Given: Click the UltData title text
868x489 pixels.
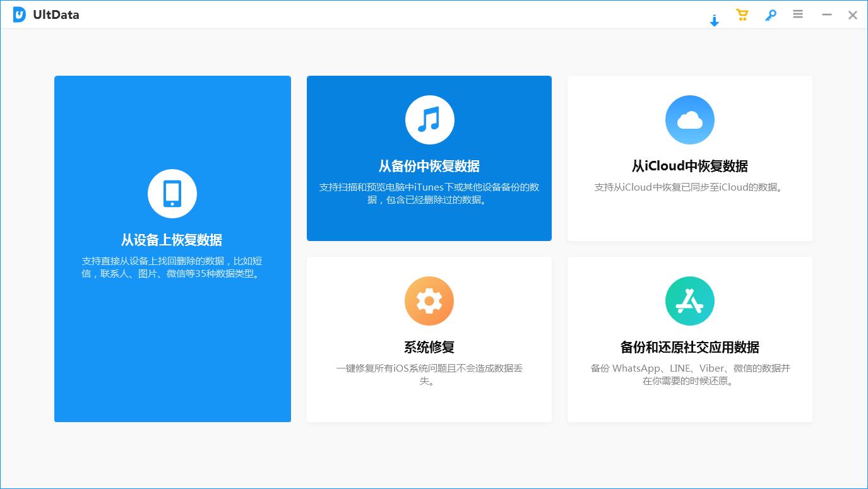Looking at the screenshot, I should point(56,15).
